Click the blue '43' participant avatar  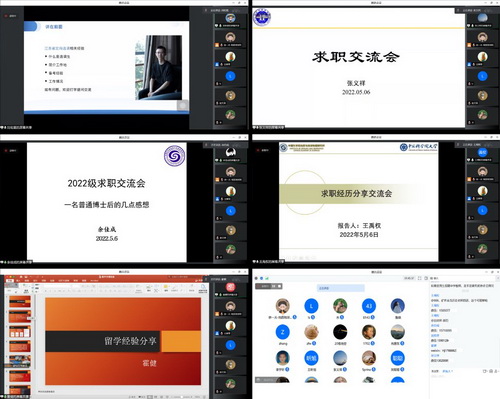(369, 306)
